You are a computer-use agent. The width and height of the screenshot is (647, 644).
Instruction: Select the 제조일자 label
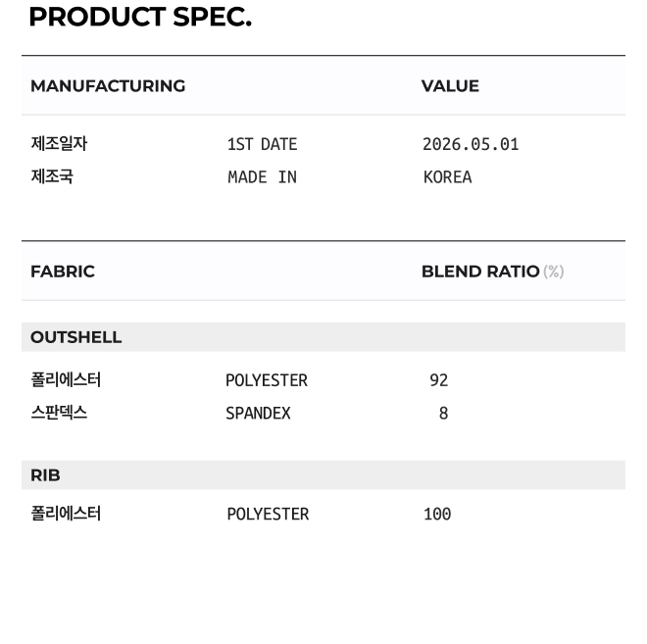[x=59, y=143]
